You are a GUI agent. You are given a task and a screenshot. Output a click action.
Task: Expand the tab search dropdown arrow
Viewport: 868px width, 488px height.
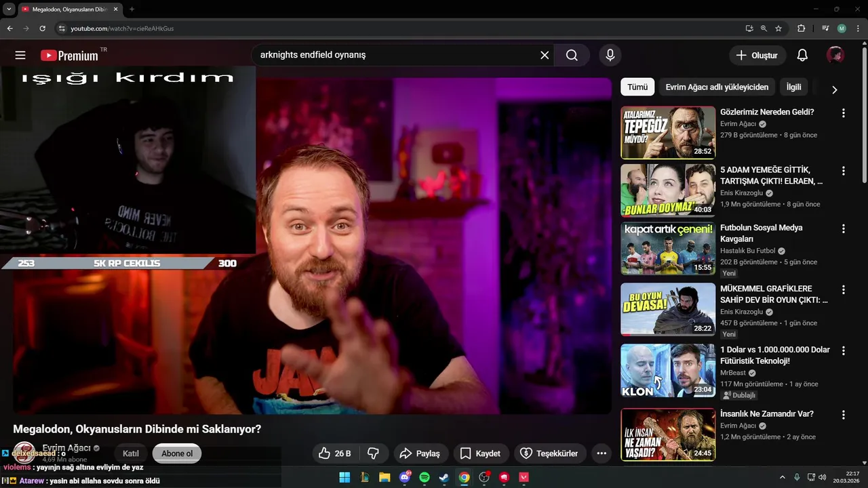9,9
